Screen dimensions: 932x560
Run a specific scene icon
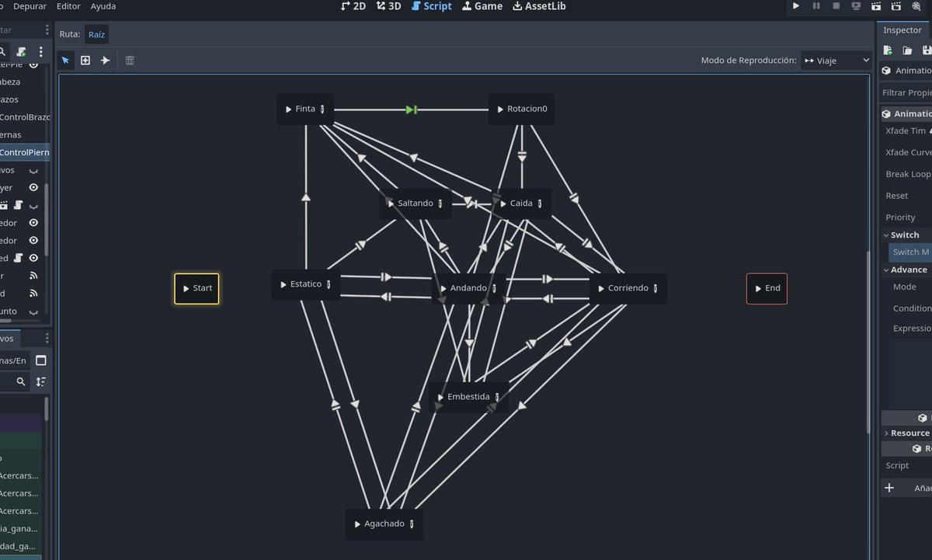click(895, 6)
